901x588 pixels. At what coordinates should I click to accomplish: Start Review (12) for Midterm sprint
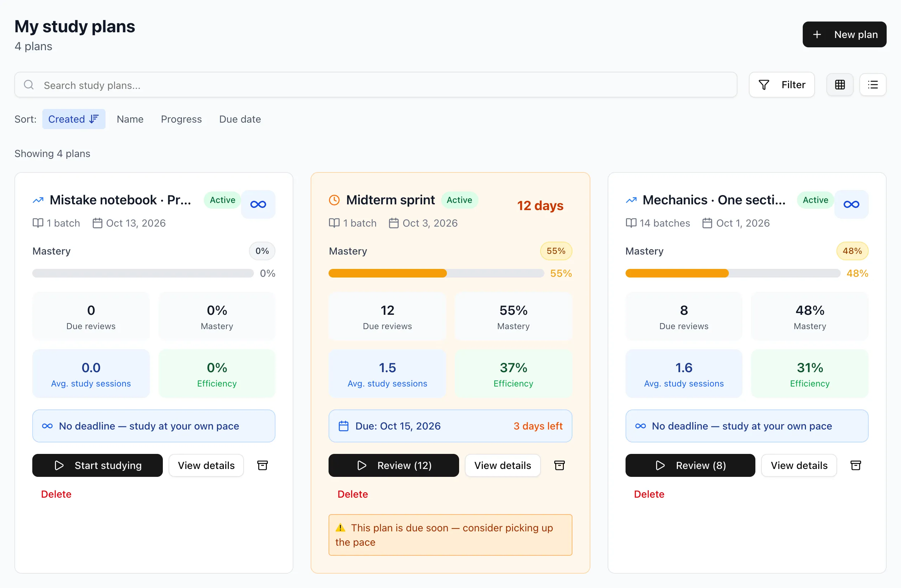[x=394, y=465]
